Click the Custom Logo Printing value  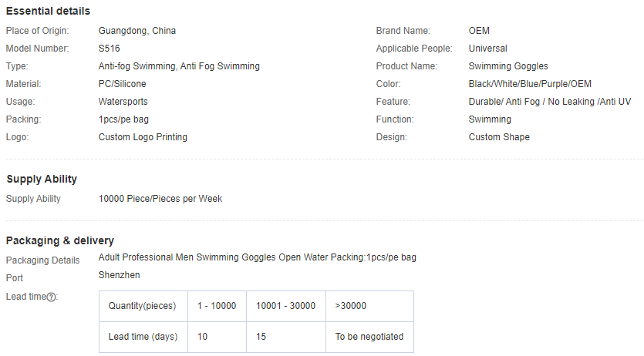[x=143, y=137]
